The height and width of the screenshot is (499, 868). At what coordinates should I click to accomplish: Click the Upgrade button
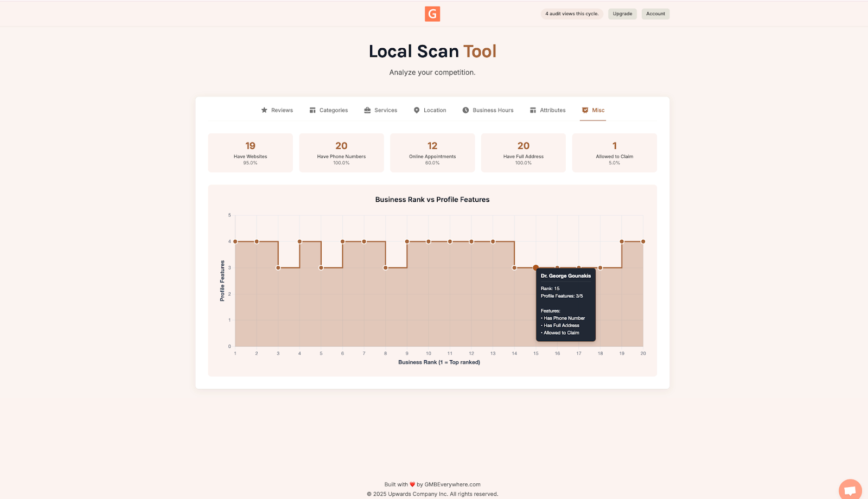pos(622,14)
